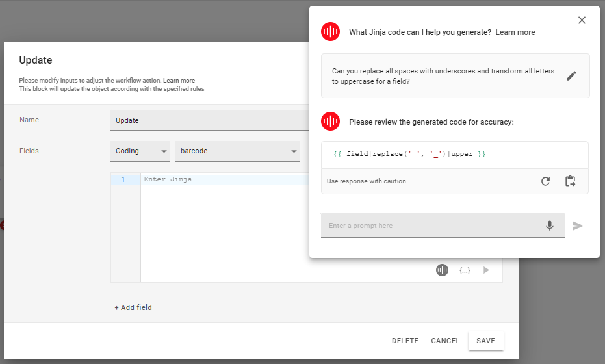
Task: Click the curly braces variables icon
Action: pyautogui.click(x=465, y=270)
